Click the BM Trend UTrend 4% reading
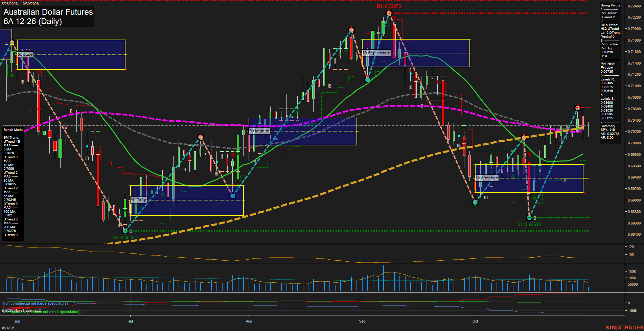The height and width of the screenshot is (331, 644). coord(12,140)
